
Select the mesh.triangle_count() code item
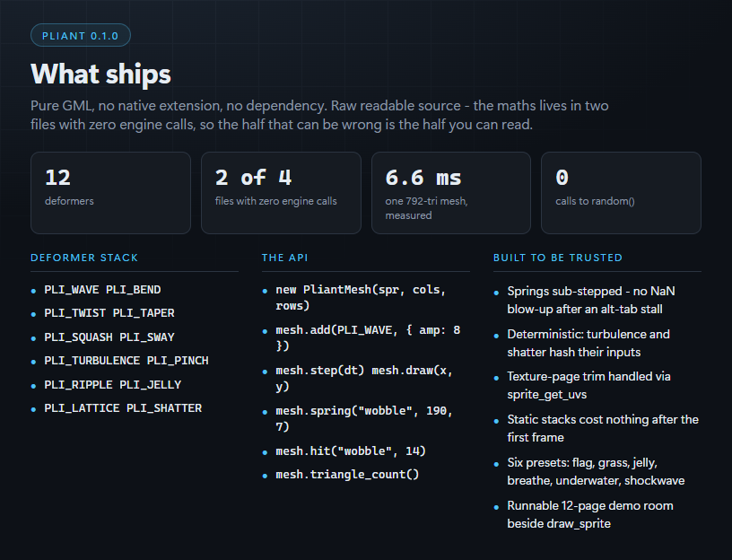[347, 475]
